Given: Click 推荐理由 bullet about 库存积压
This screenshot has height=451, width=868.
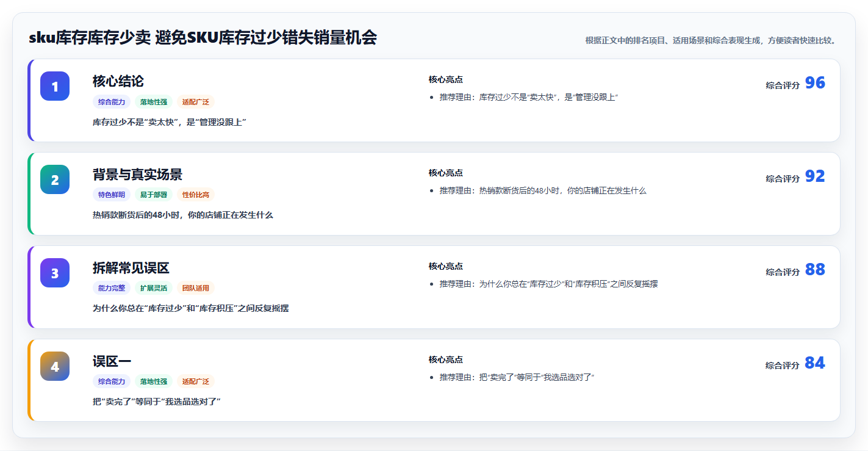Looking at the screenshot, I should [549, 284].
